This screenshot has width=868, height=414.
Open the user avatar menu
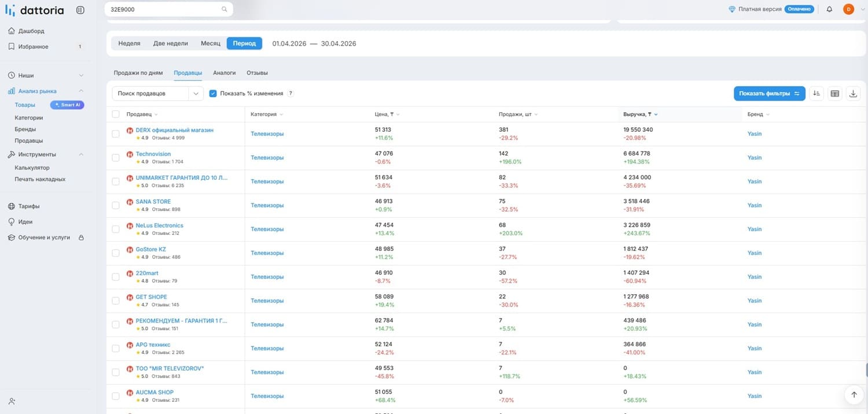coord(848,9)
